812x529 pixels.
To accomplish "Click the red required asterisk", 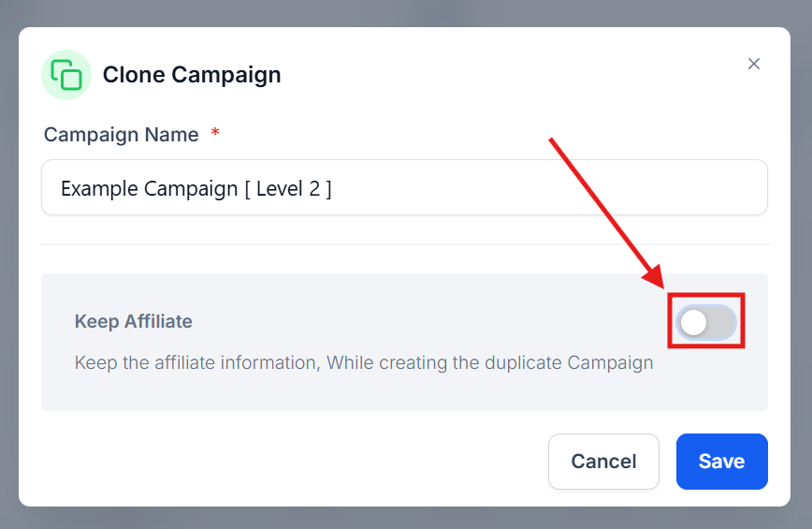I will [x=215, y=133].
